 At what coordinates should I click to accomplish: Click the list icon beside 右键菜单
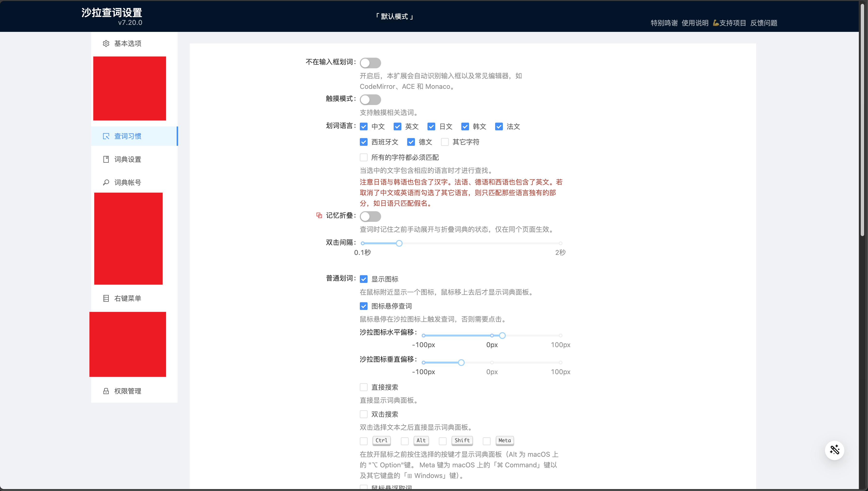[106, 298]
